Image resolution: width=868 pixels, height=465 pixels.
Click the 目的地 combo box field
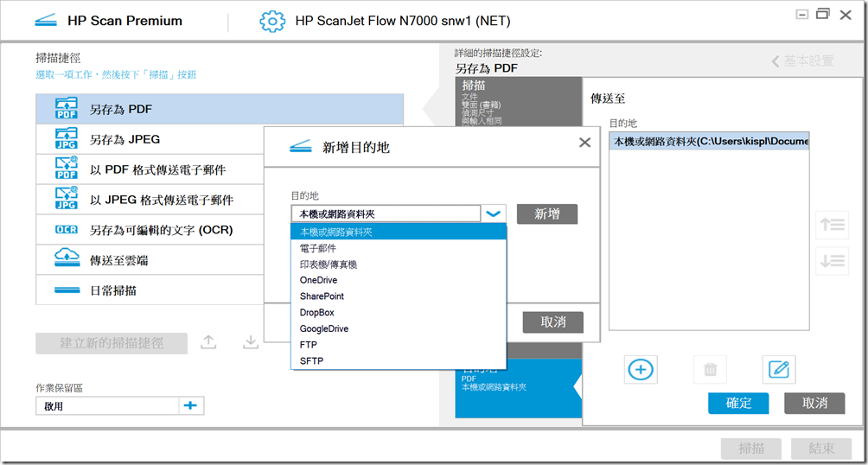click(x=386, y=213)
